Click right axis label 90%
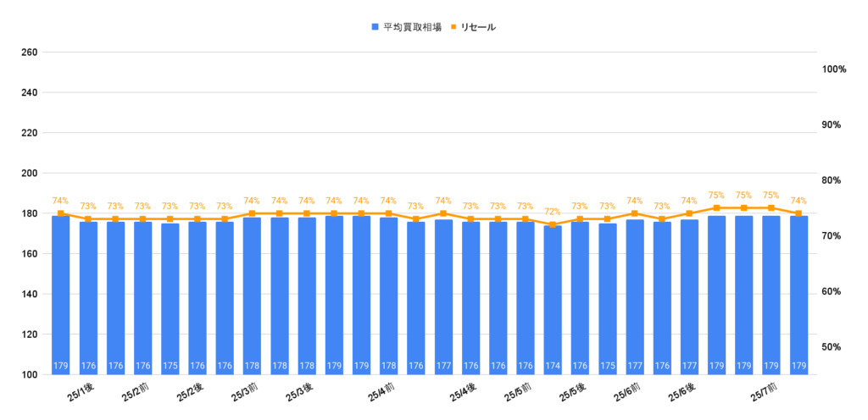Screen dimensions: 868x420 (x=832, y=124)
